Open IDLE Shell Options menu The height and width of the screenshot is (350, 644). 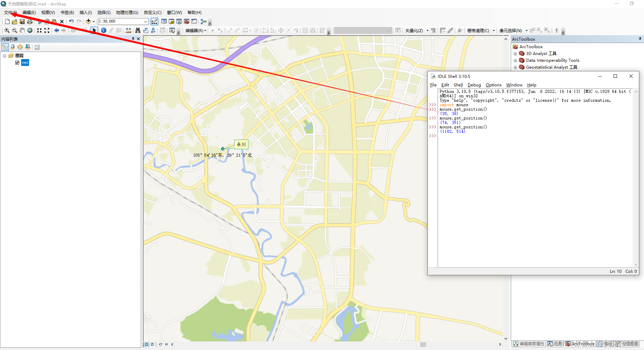click(x=494, y=85)
